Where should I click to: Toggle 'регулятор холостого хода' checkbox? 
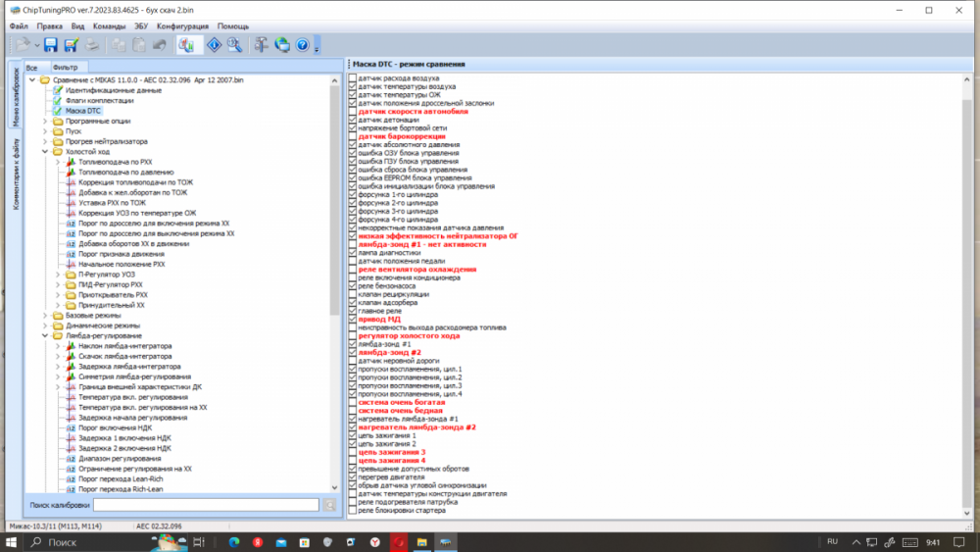coord(353,335)
